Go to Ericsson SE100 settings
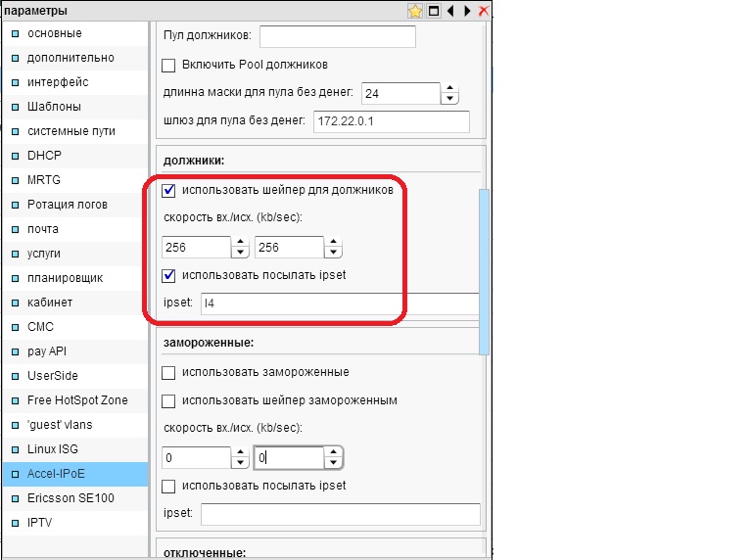The height and width of the screenshot is (560, 752). click(x=67, y=498)
